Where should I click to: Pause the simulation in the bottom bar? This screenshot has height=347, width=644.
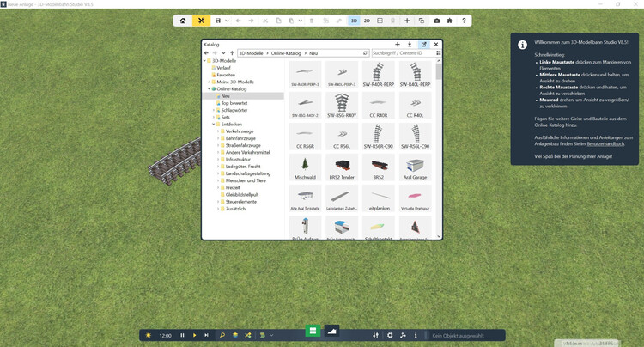pyautogui.click(x=182, y=335)
